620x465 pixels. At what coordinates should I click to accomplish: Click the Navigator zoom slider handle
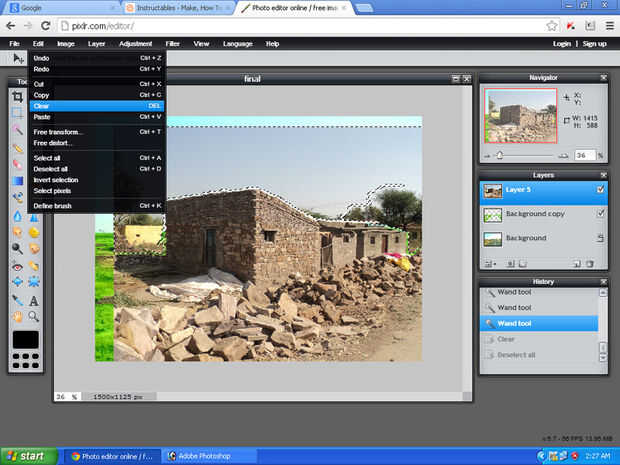pyautogui.click(x=500, y=155)
